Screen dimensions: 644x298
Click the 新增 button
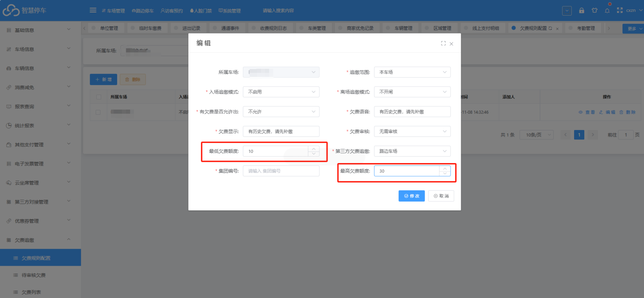(x=103, y=79)
